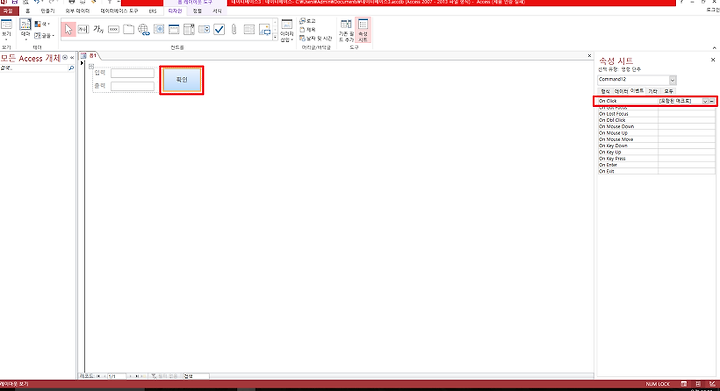
Task: Click the filter icon in record navigation bar
Action: point(154,376)
